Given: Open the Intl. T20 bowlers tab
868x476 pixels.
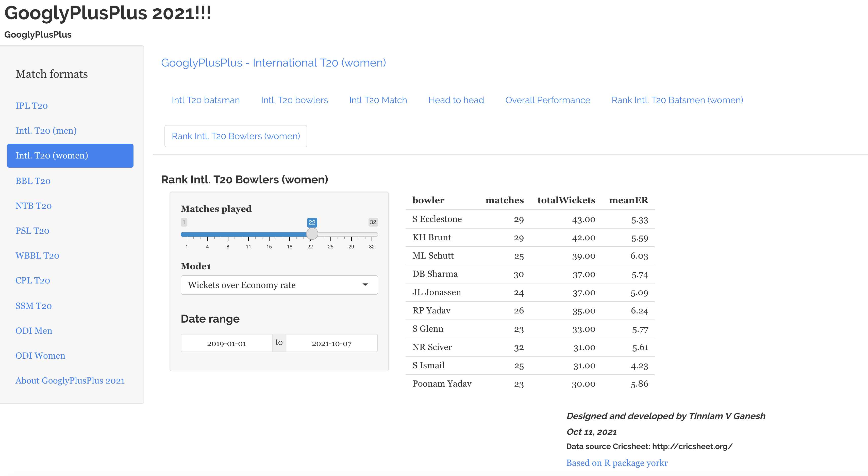Looking at the screenshot, I should click(294, 100).
